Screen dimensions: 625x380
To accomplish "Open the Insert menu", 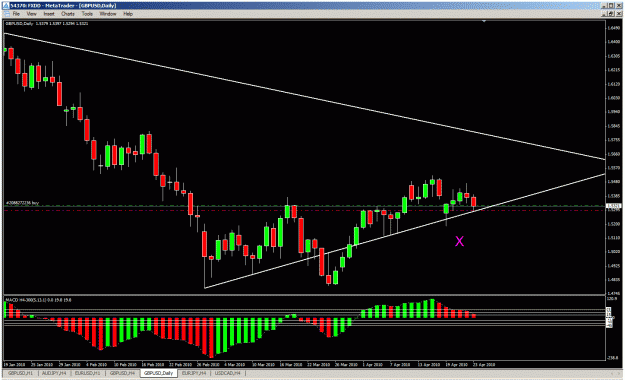I will pyautogui.click(x=49, y=14).
